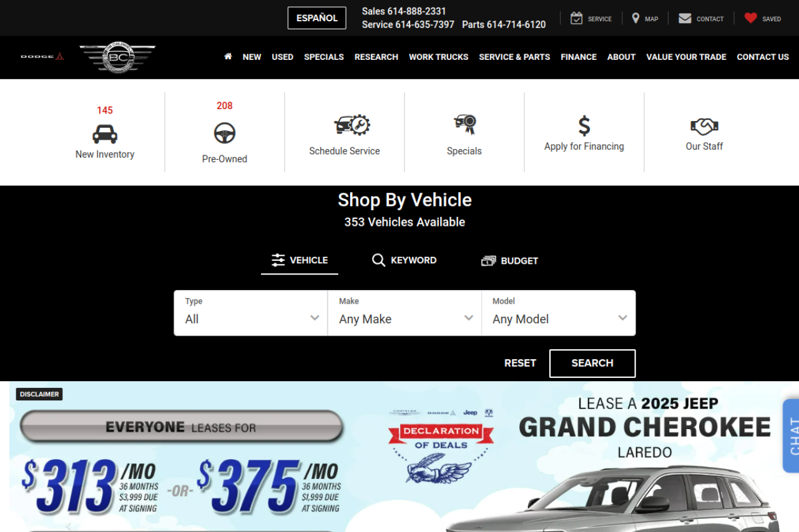Click the Español language button

316,18
